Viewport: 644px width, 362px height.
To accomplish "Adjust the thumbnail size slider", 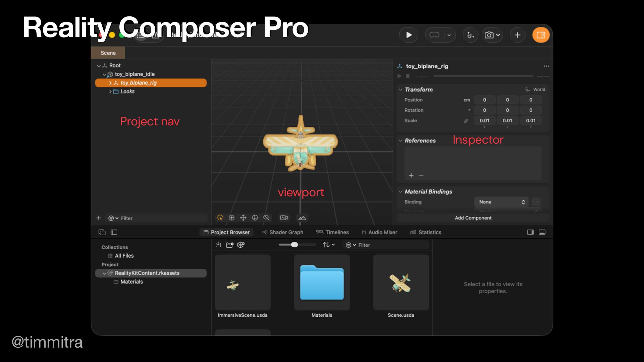I will (294, 245).
